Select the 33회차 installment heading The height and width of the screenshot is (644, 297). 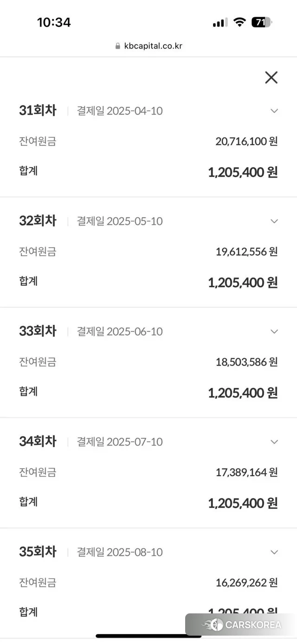point(38,331)
